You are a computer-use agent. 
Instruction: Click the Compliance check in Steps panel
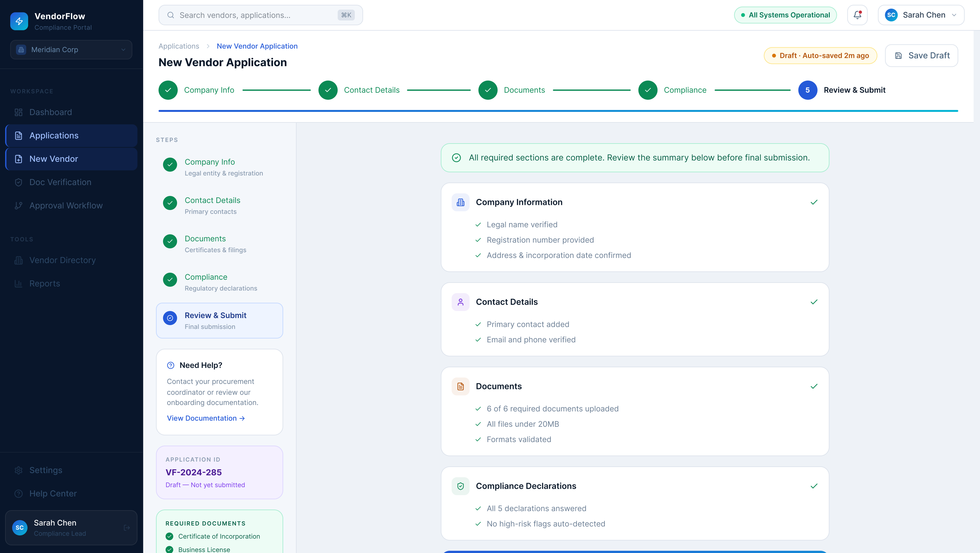[x=170, y=280]
